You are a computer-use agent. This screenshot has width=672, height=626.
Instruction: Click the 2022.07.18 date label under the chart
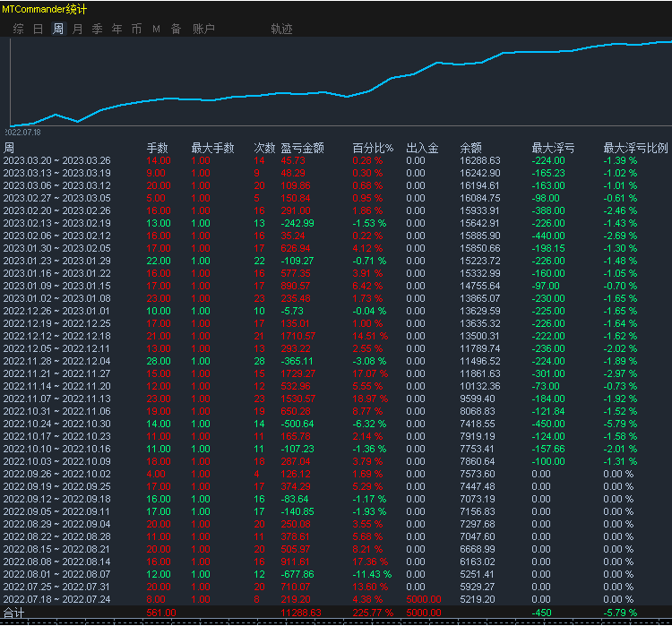pos(22,133)
